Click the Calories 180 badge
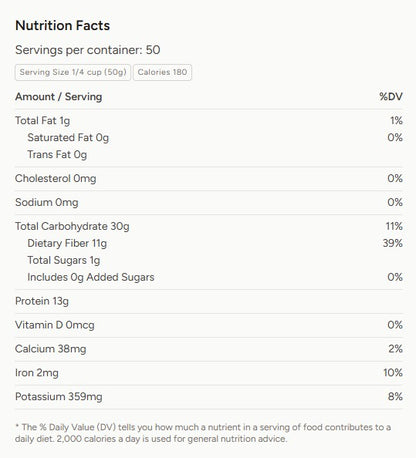The image size is (416, 458). [x=162, y=72]
